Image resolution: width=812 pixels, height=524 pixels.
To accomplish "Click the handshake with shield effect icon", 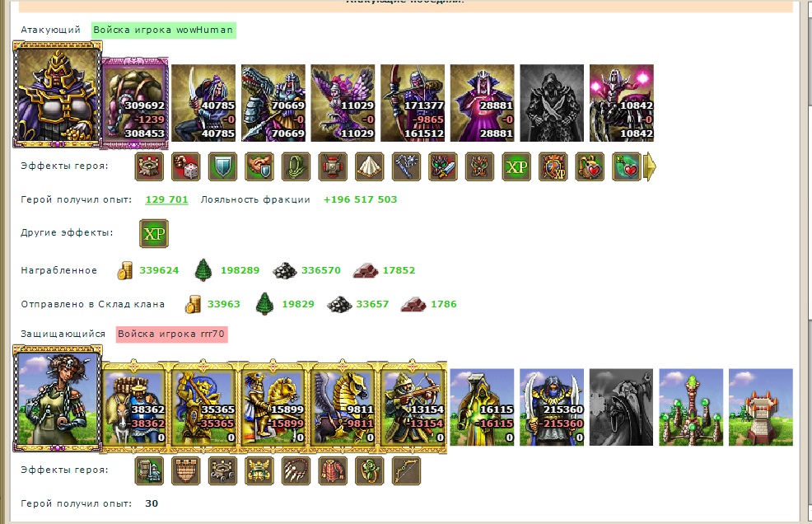I will 259,166.
